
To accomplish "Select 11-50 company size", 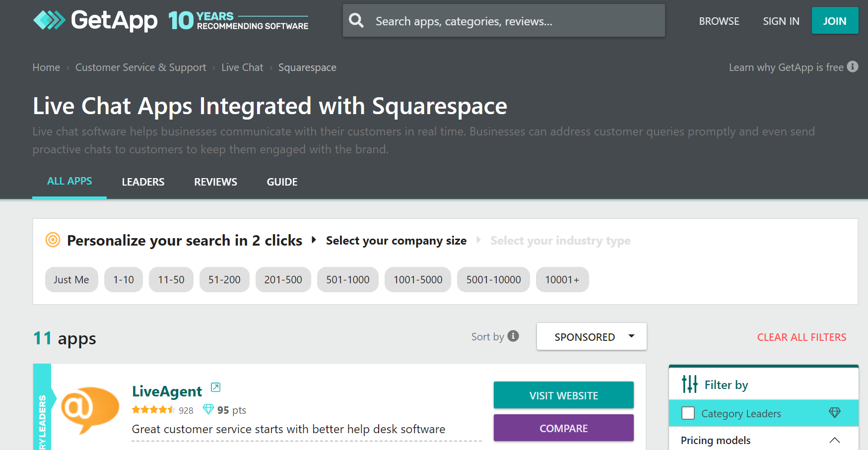I will 171,280.
